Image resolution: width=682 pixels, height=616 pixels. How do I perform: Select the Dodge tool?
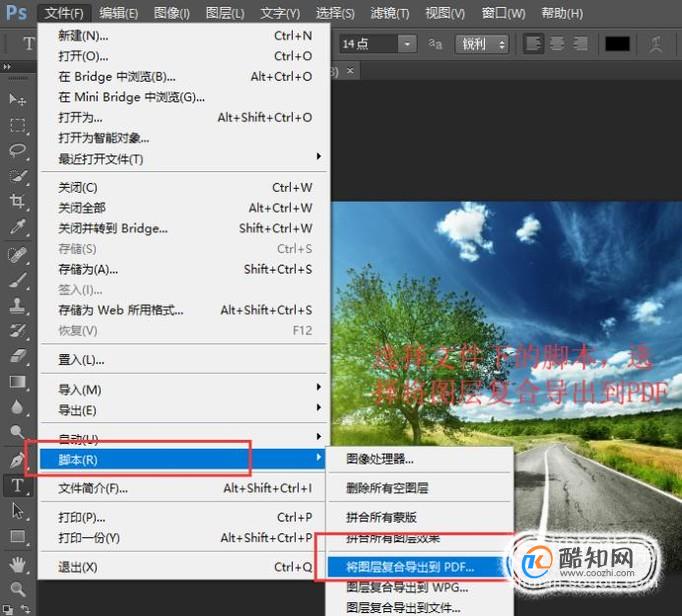pyautogui.click(x=17, y=432)
